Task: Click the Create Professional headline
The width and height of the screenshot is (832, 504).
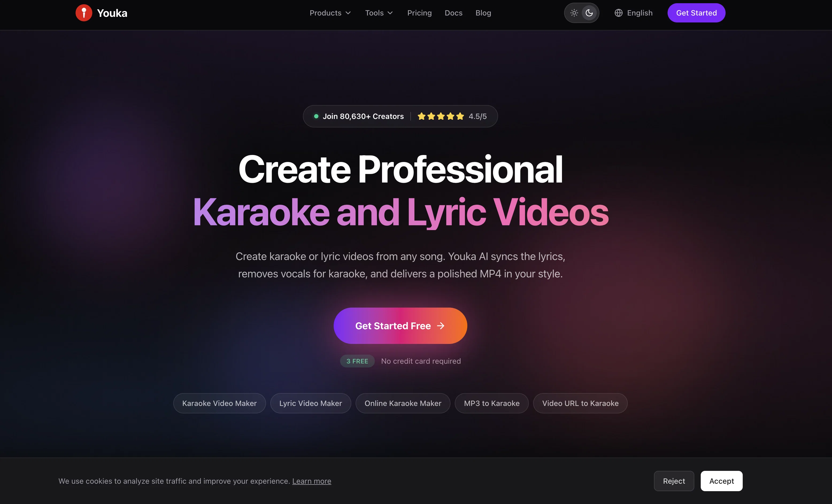Action: (400, 169)
